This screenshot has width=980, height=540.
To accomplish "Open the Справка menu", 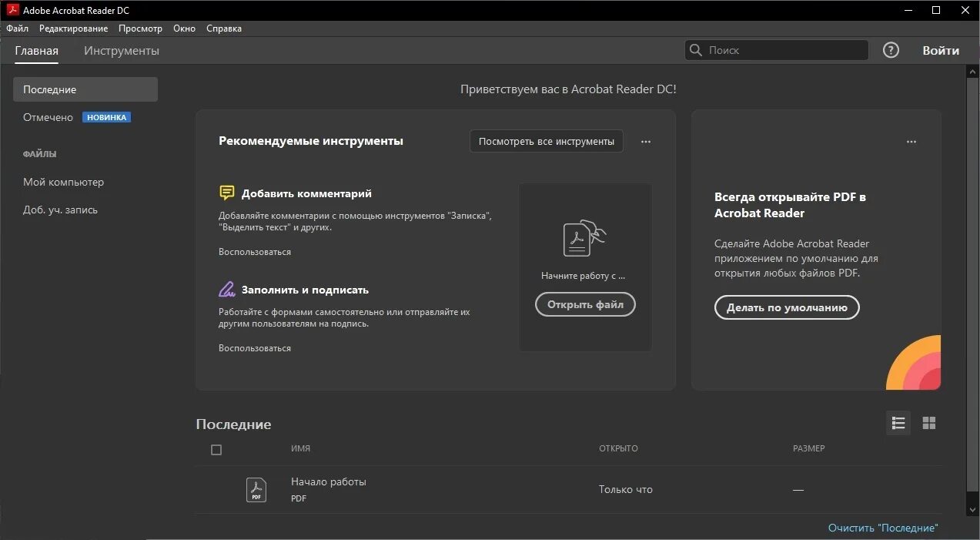I will point(224,29).
